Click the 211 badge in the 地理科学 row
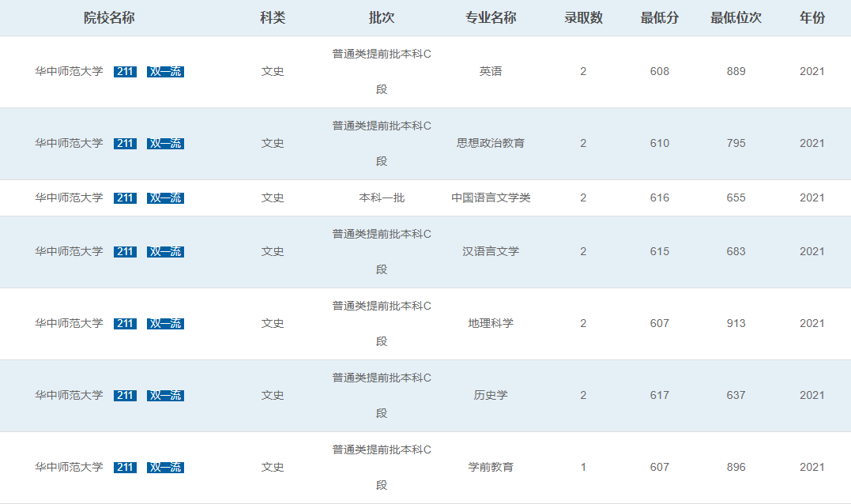 [125, 323]
